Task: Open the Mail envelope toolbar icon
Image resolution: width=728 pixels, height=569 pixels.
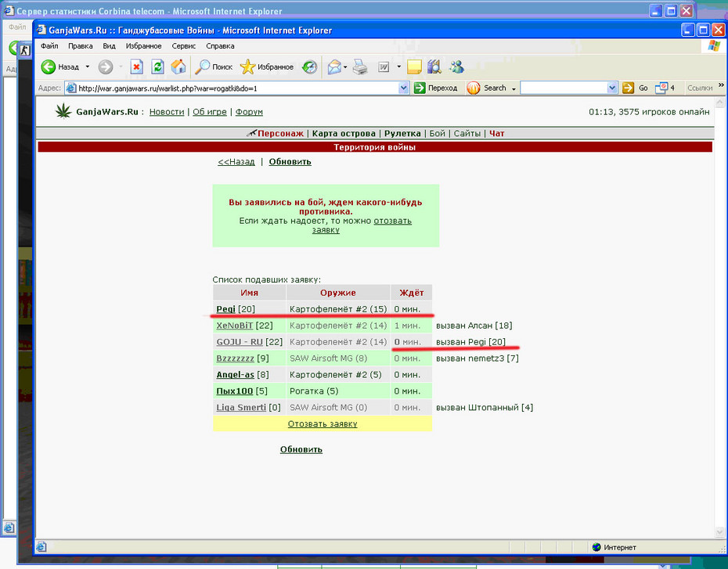Action: (334, 67)
